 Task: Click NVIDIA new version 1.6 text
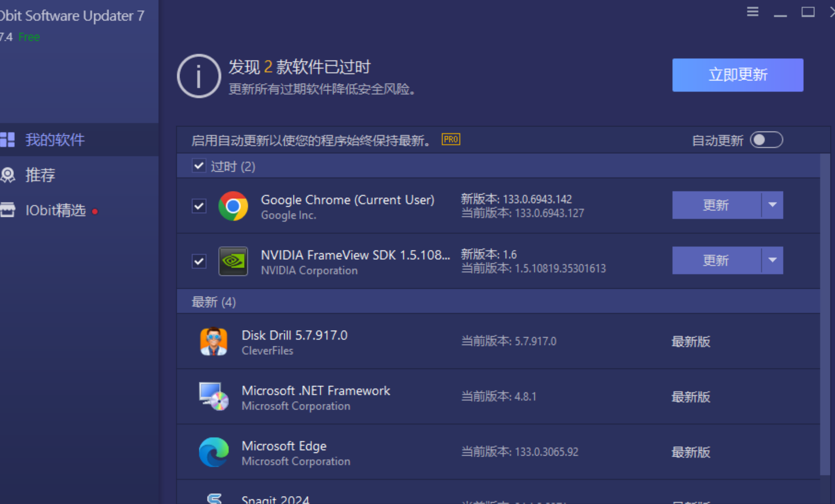point(489,254)
